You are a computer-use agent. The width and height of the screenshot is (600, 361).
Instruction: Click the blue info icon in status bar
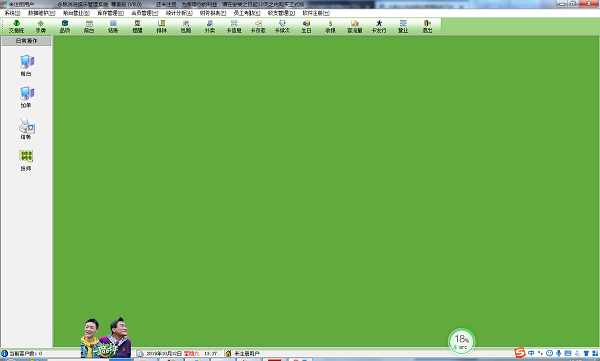coord(5,353)
